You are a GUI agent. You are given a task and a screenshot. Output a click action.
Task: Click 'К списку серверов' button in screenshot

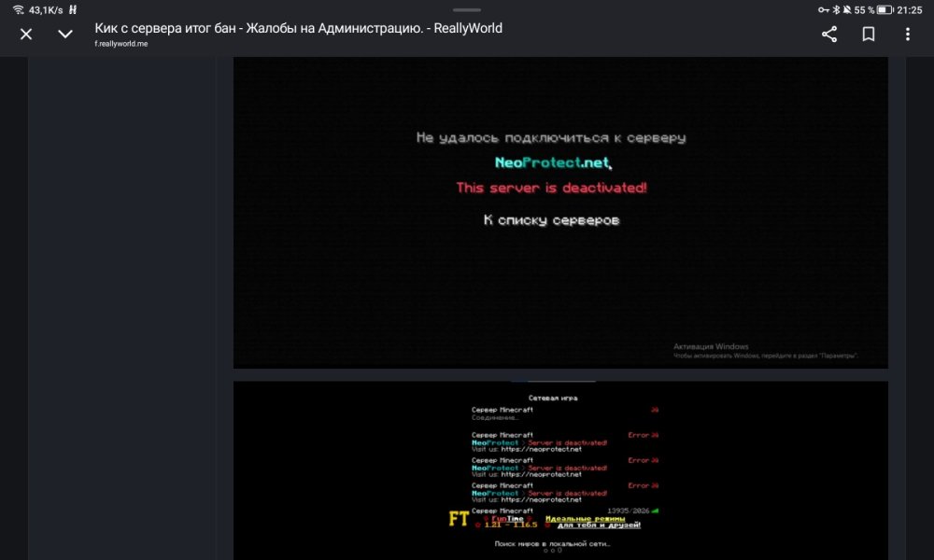click(x=552, y=220)
